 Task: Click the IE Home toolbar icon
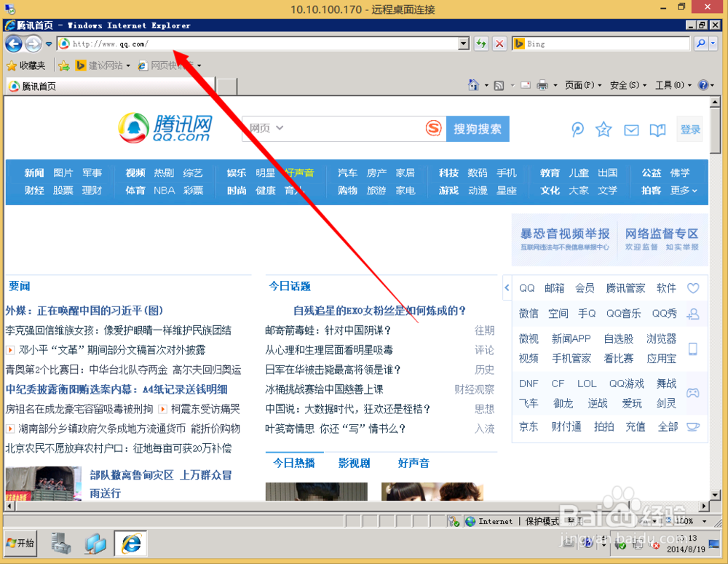(473, 85)
